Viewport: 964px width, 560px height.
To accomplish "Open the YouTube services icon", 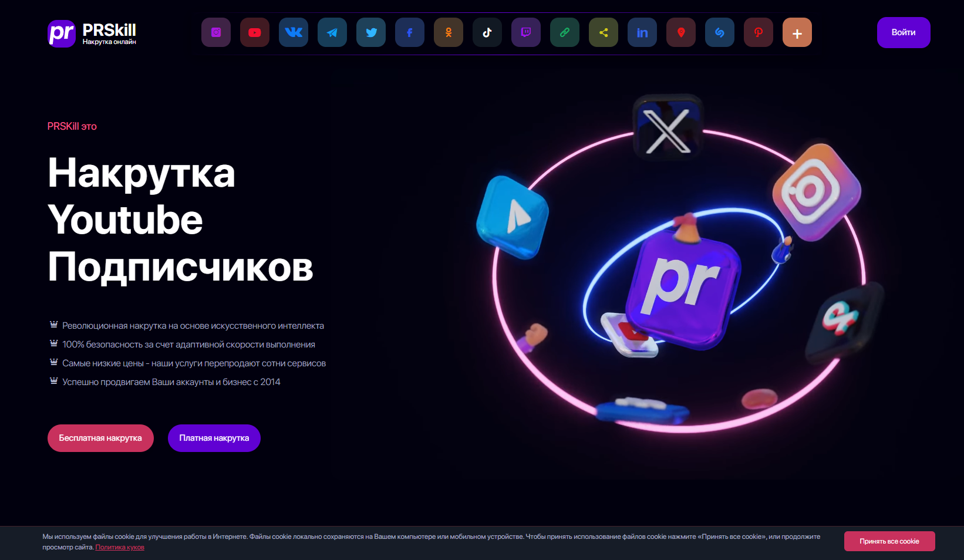I will click(255, 32).
